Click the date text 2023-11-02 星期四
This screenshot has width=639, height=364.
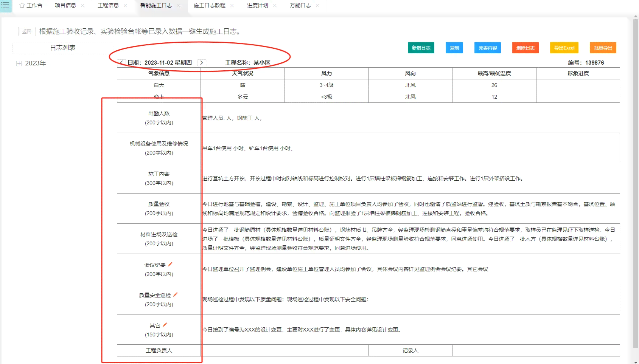[x=168, y=63]
